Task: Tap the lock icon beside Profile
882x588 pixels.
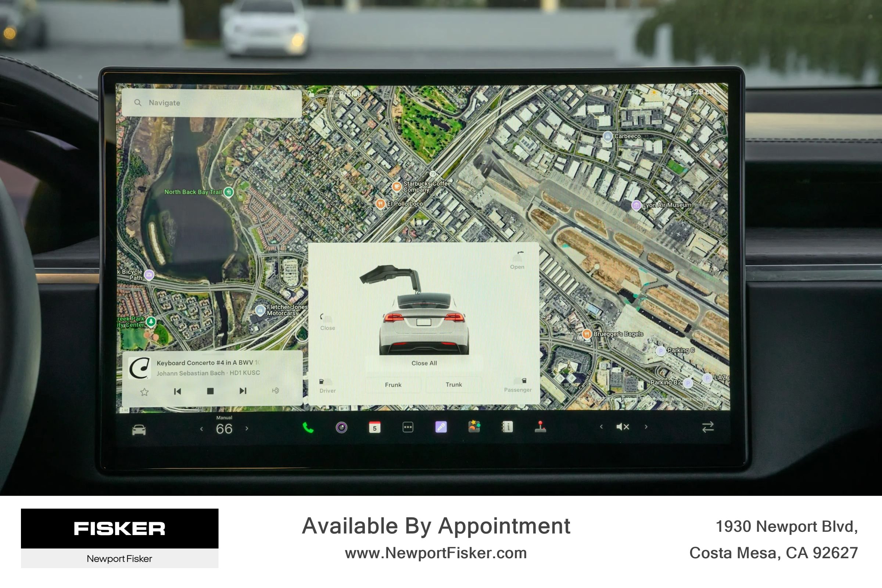Action: click(311, 94)
